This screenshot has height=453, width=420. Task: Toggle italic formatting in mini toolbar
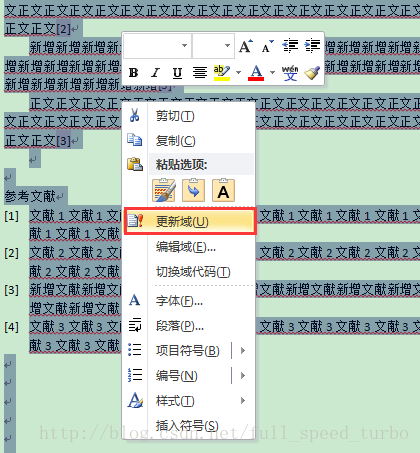155,72
